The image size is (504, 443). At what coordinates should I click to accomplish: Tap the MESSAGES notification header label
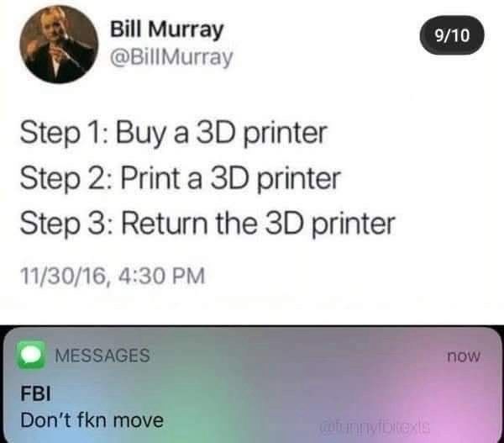102,356
